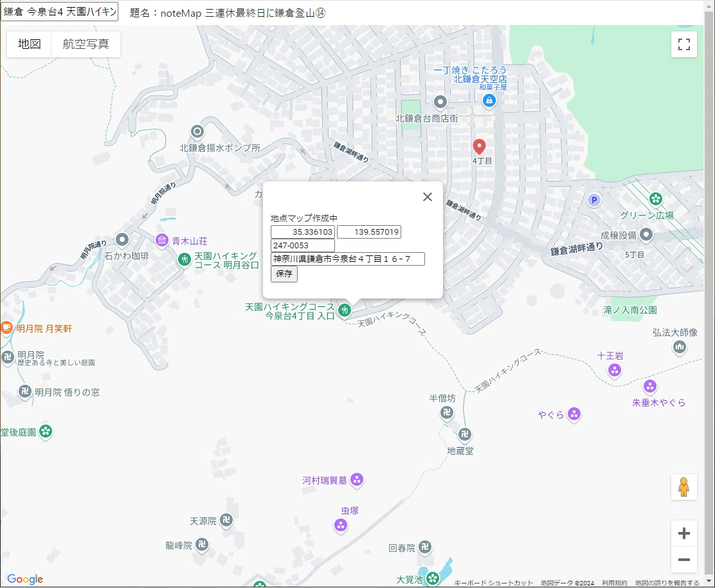Select 半僧坊 temple marker
This screenshot has width=715, height=588.
447,413
